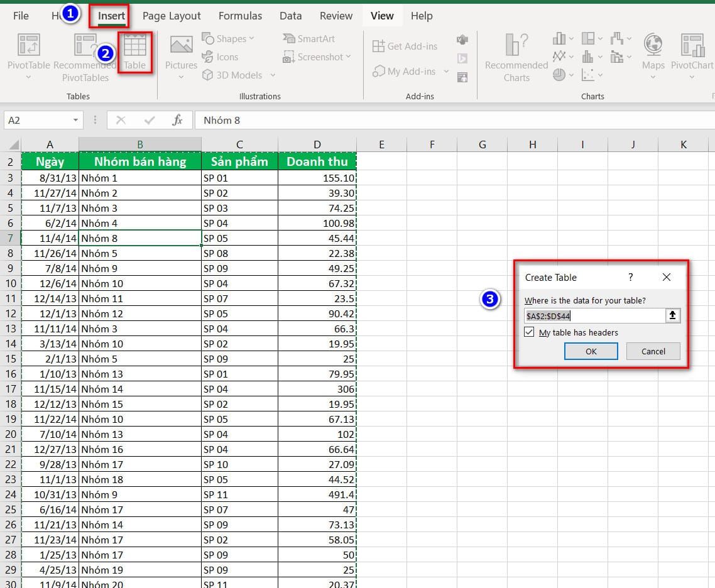Toggle the My table has headers checkbox
This screenshot has height=588, width=715.
click(529, 332)
